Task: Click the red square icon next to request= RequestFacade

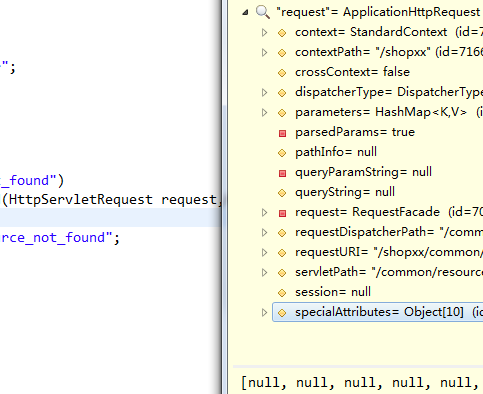Action: click(x=282, y=213)
